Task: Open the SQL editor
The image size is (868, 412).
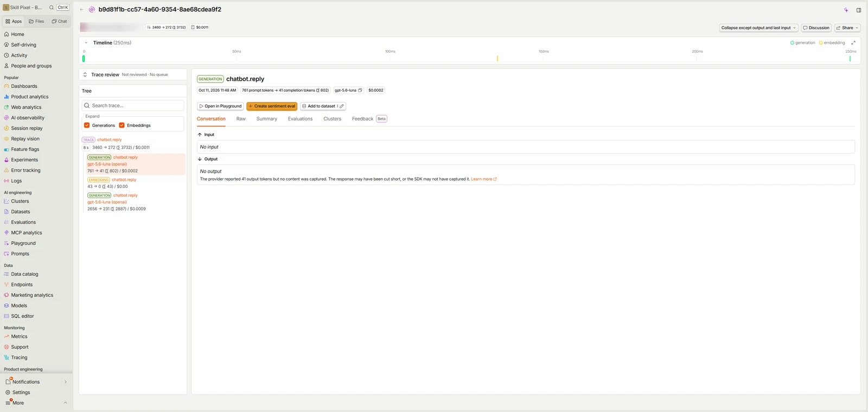Action: (22, 316)
